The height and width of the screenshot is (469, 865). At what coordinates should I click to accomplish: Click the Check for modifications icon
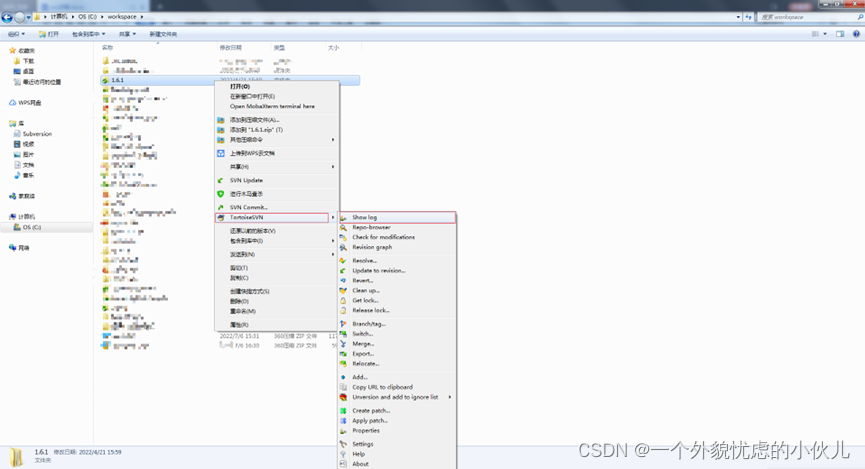[x=343, y=237]
